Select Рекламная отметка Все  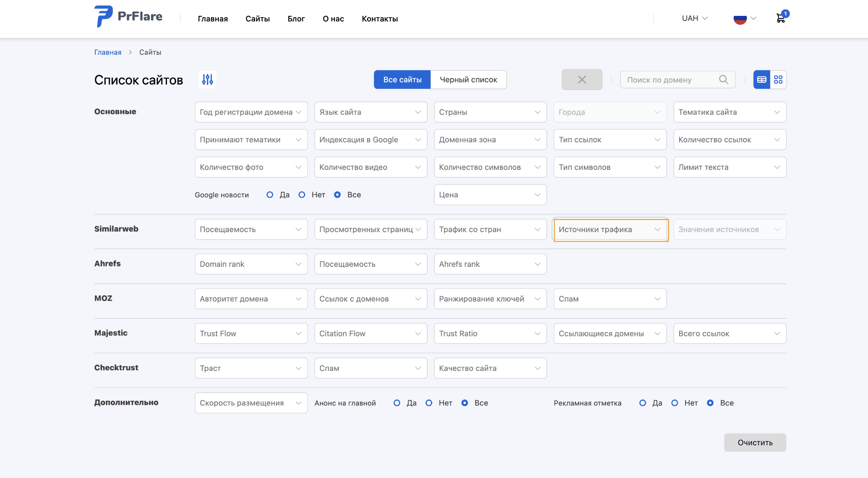[x=710, y=403]
